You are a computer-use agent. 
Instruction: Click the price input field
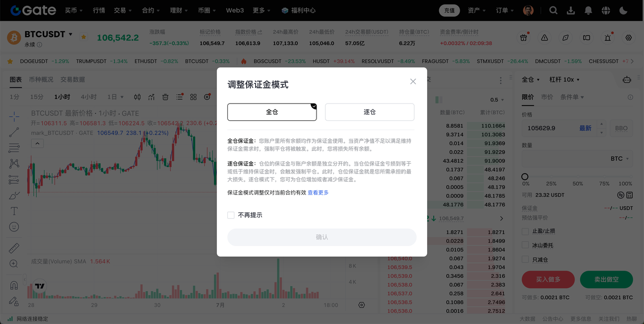pos(557,128)
